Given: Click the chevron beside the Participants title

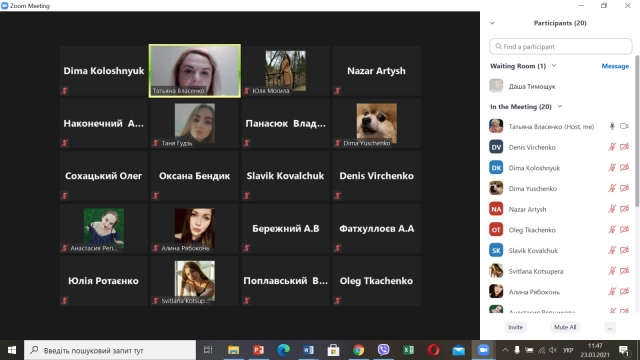Looking at the screenshot, I should (492, 23).
